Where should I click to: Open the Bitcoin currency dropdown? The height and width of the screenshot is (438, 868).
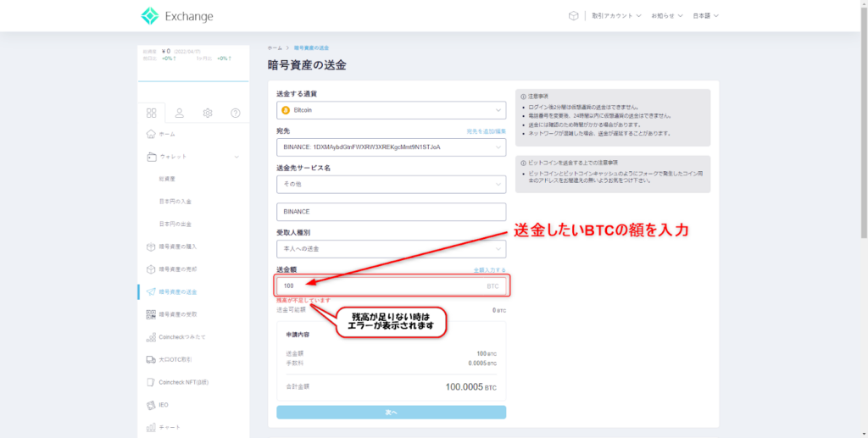[x=392, y=110]
